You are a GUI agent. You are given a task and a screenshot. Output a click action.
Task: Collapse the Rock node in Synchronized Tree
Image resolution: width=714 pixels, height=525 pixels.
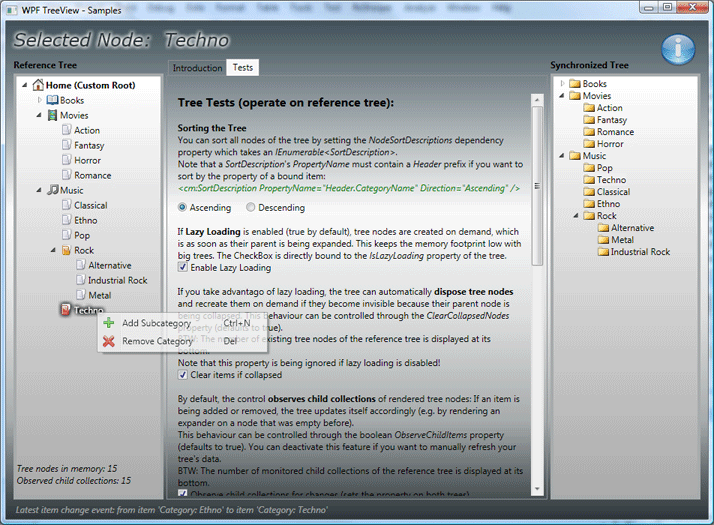[576, 216]
